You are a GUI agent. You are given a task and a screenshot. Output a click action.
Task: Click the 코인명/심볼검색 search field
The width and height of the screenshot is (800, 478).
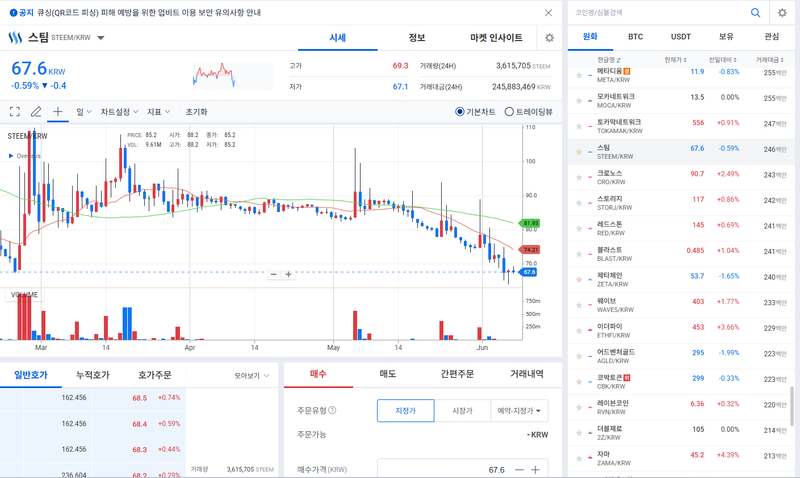click(x=658, y=13)
